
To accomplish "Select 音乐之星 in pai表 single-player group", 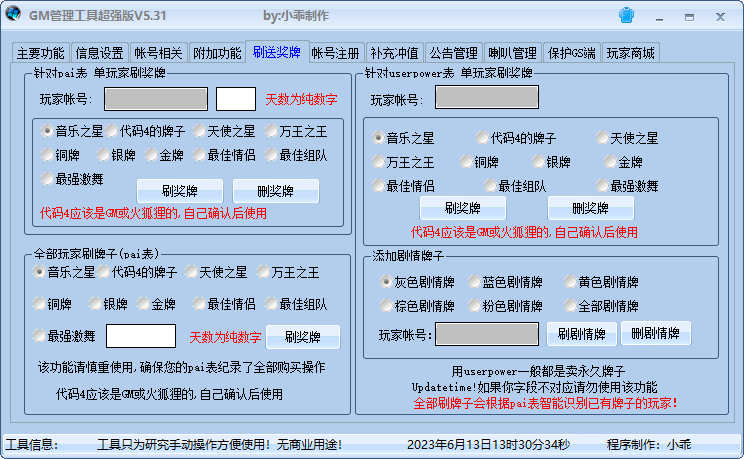I will click(72, 131).
